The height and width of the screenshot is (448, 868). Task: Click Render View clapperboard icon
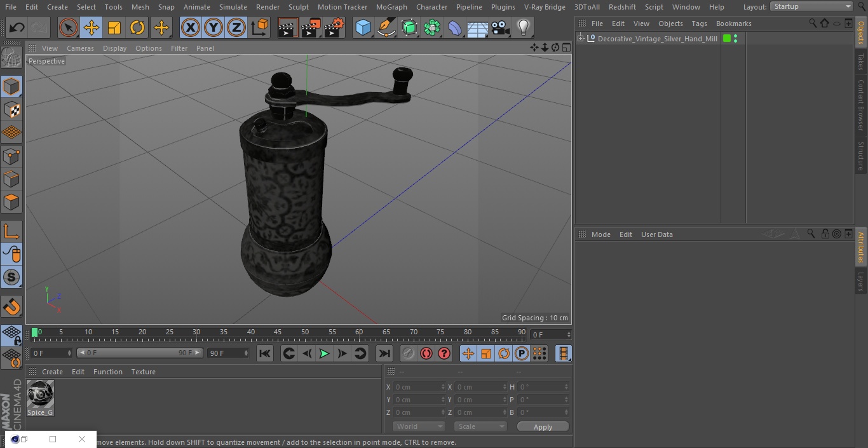point(288,27)
